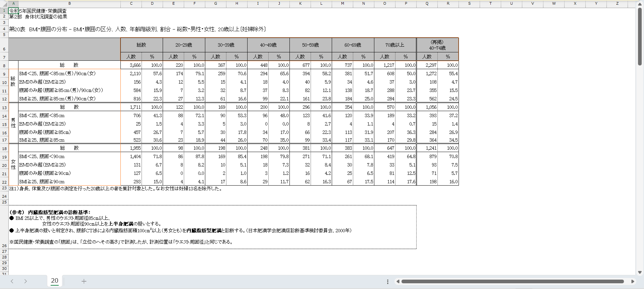Click the horizontal scrollbar left arrow

tap(398, 282)
